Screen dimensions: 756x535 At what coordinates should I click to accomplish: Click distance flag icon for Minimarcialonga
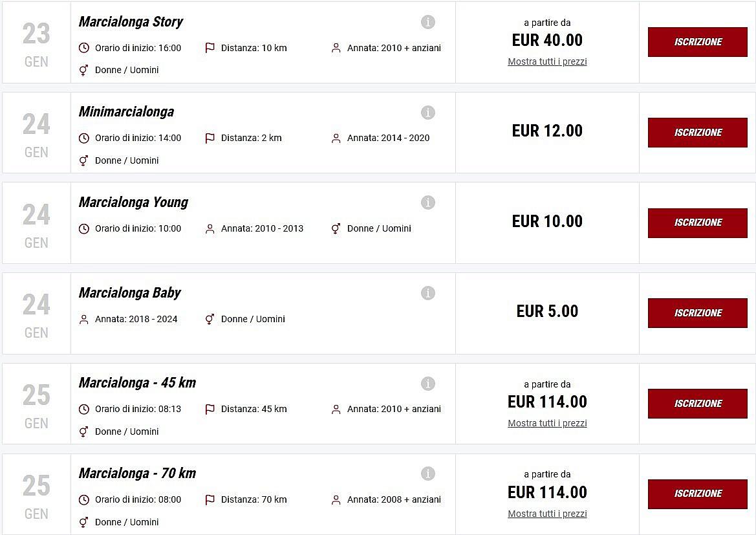tap(210, 138)
